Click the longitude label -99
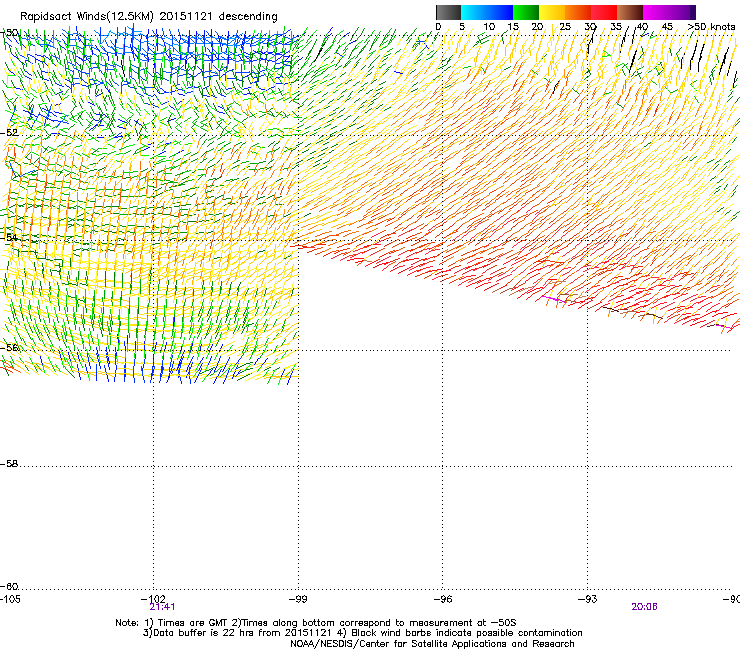740x650 pixels. [x=298, y=599]
